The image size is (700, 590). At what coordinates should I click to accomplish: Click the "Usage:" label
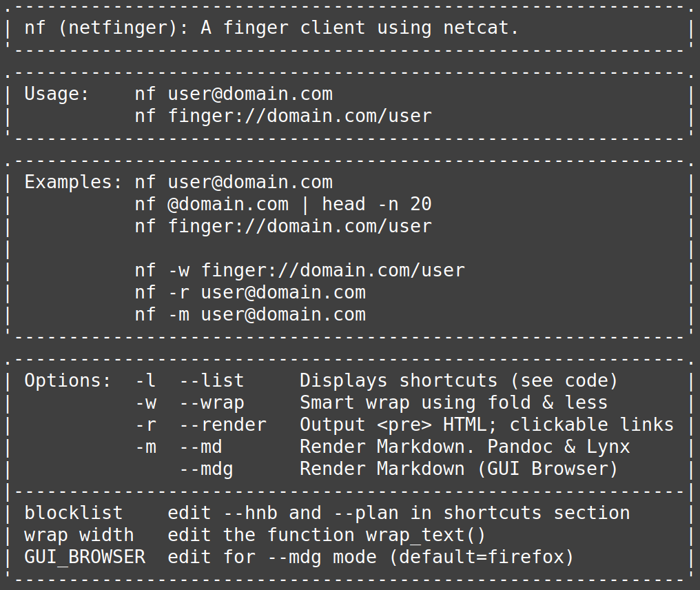(57, 94)
